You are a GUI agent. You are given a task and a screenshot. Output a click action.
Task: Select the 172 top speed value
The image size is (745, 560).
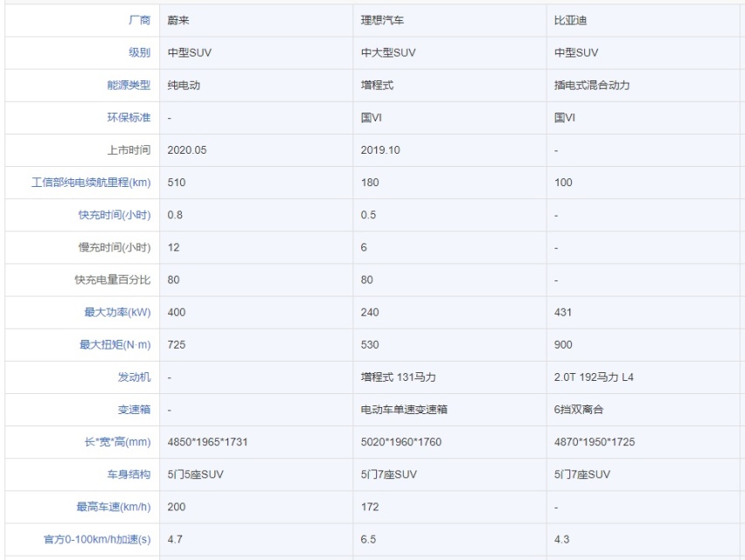pyautogui.click(x=370, y=508)
